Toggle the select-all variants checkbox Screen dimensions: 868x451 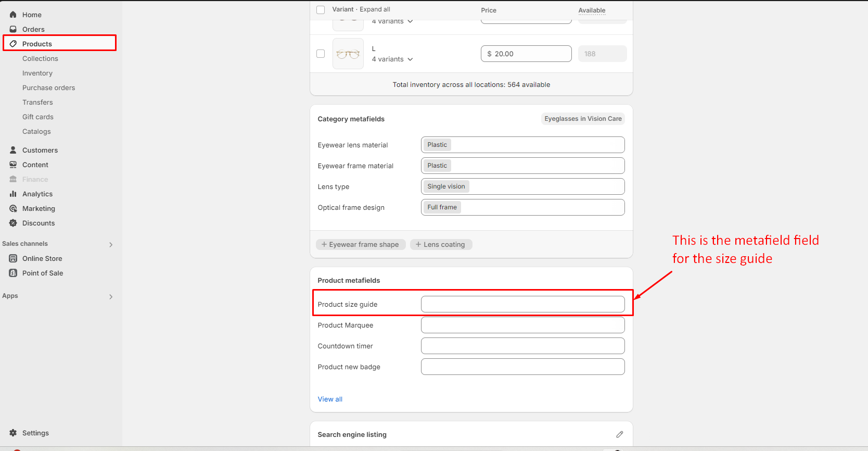click(321, 10)
